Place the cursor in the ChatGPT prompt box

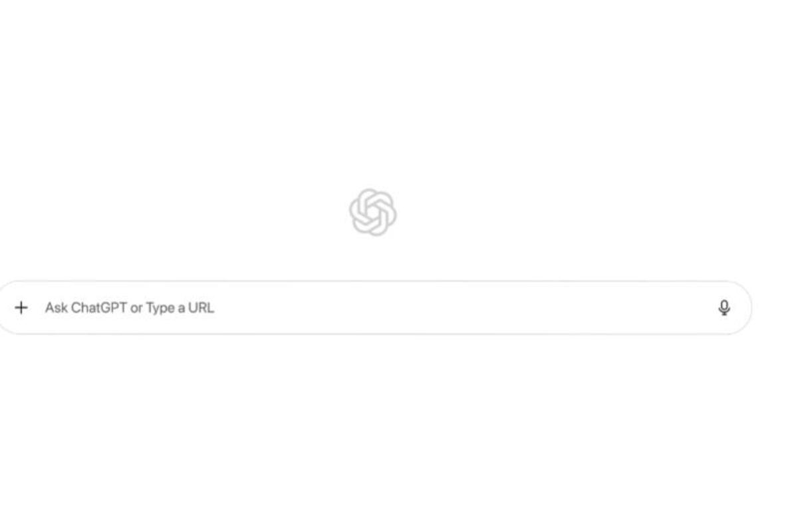tap(374, 307)
